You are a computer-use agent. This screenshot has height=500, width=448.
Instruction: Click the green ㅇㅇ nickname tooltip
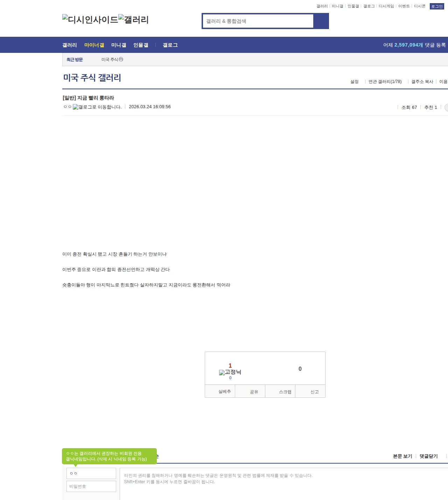click(x=109, y=456)
